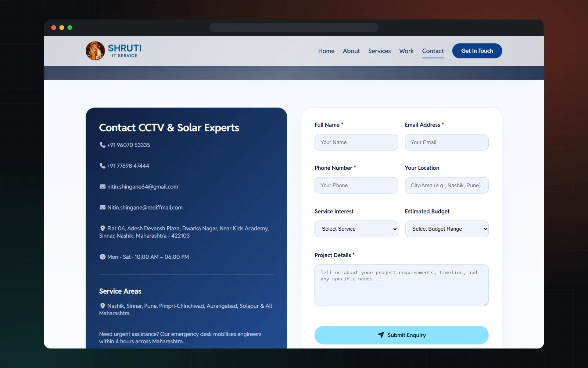Image resolution: width=588 pixels, height=368 pixels.
Task: Email Nitin.shingane@rediffmail.com
Action: coord(145,208)
